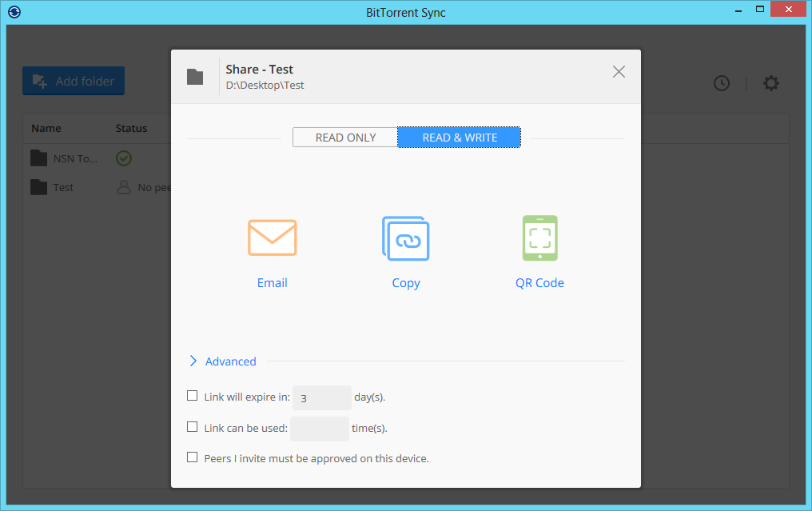The image size is (812, 511).
Task: Enable the Link can be used checkbox
Action: (x=192, y=426)
